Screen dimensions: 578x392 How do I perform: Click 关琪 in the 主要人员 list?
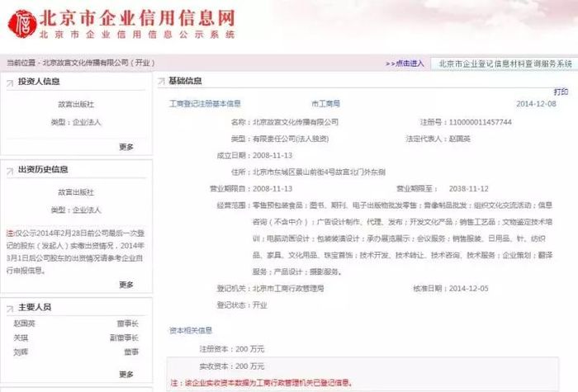21,338
